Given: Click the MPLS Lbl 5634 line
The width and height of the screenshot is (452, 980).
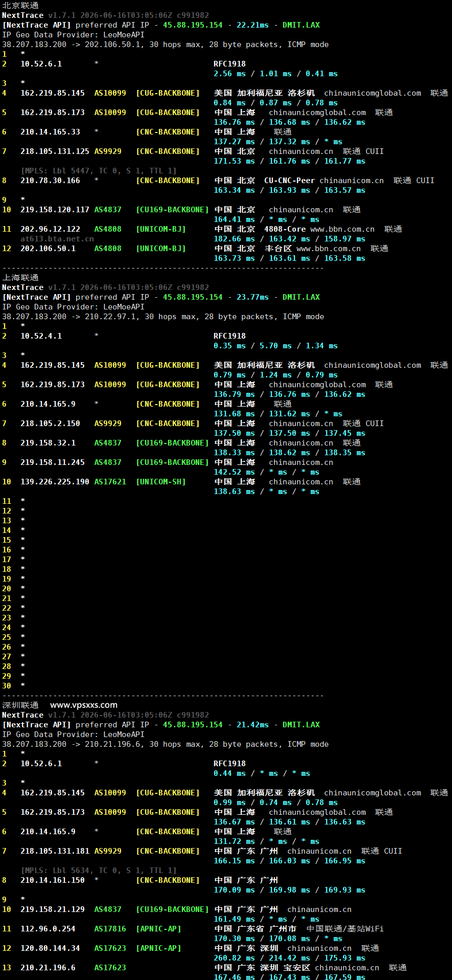Looking at the screenshot, I should 99,871.
